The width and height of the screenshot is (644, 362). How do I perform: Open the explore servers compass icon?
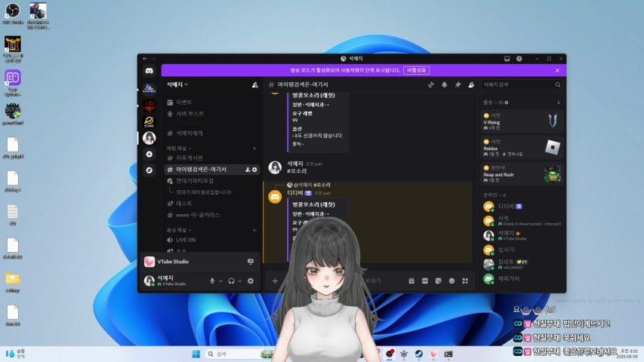click(x=149, y=170)
